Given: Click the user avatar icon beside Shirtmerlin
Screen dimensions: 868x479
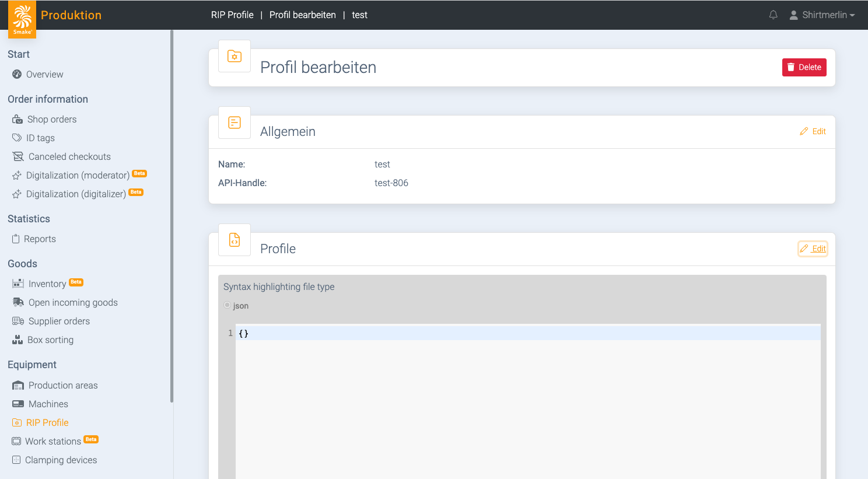Looking at the screenshot, I should (794, 15).
